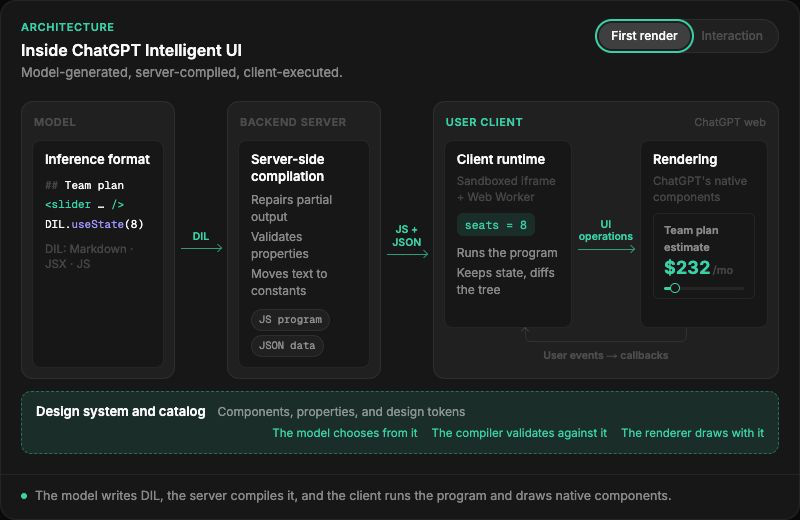Click the Server-side compilation card title
The width and height of the screenshot is (800, 520).
pyautogui.click(x=287, y=168)
